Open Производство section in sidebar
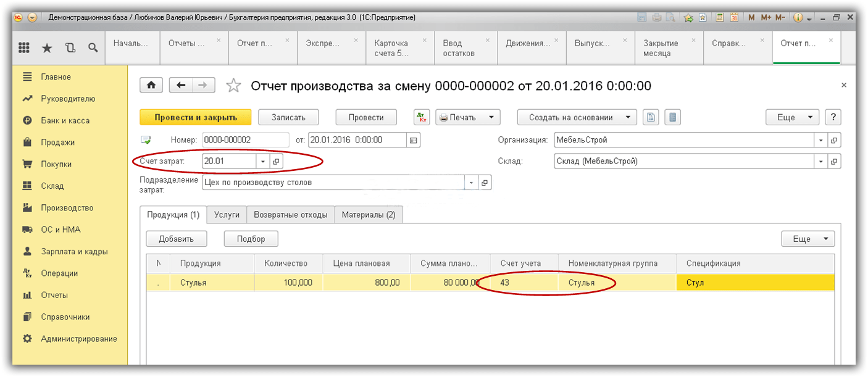 click(67, 208)
